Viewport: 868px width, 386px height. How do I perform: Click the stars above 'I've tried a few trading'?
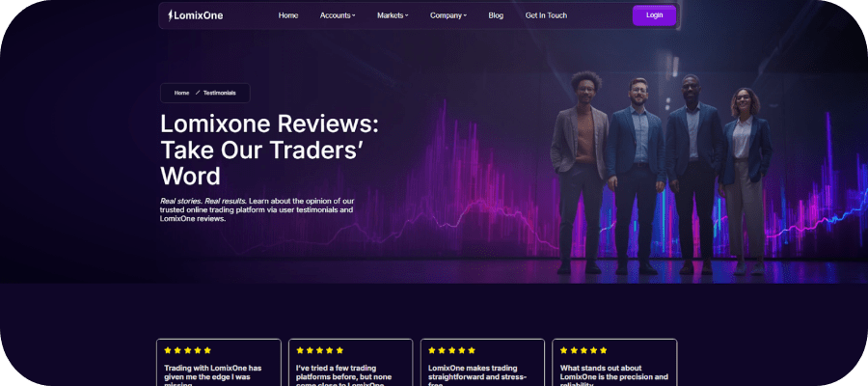[x=319, y=350]
